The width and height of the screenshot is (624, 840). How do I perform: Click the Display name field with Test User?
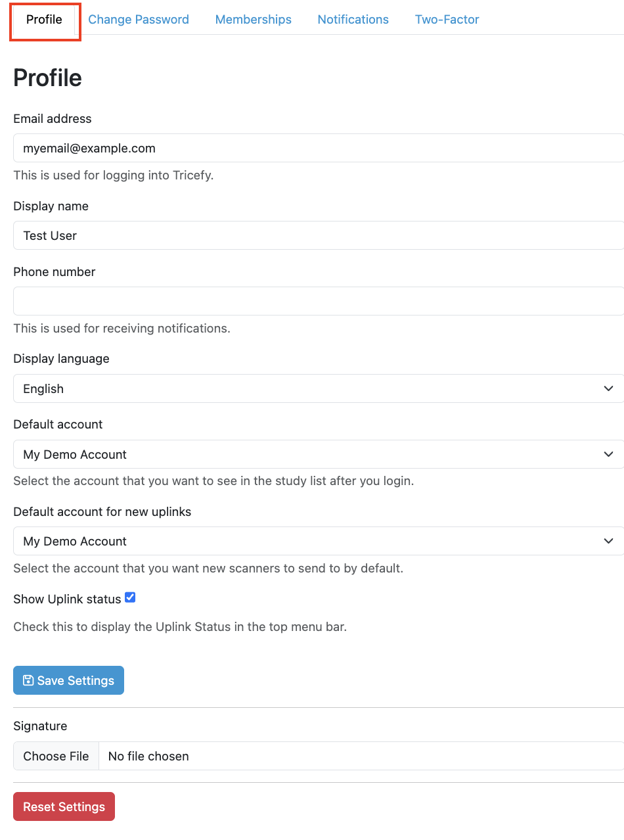319,235
